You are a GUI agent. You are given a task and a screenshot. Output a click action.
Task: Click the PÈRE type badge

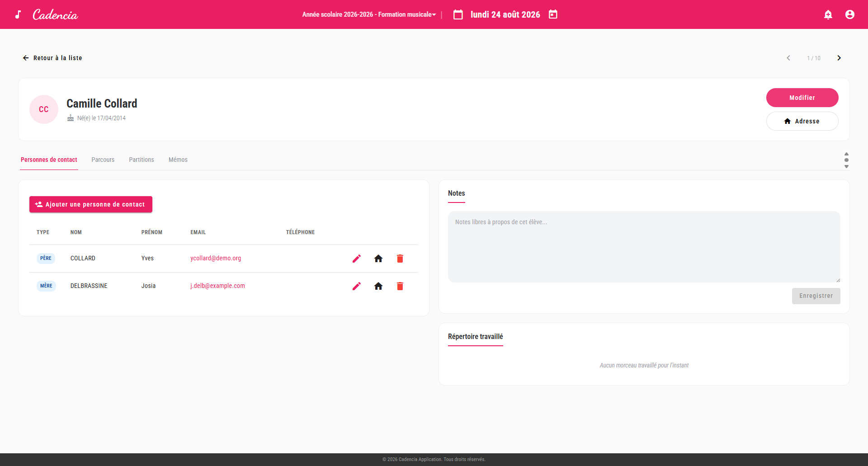pyautogui.click(x=46, y=258)
